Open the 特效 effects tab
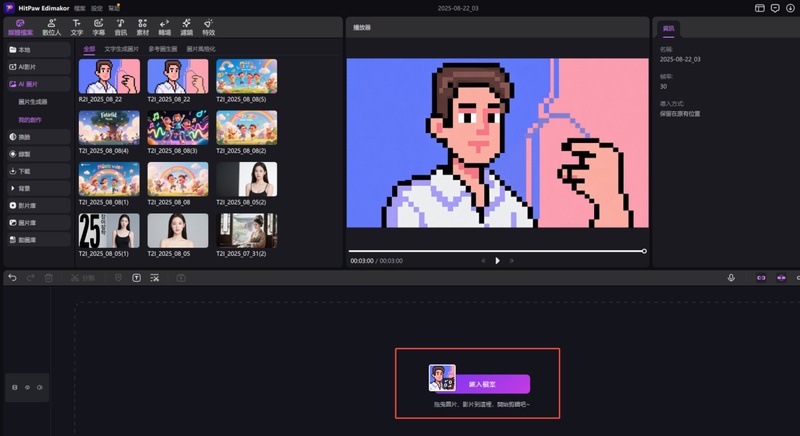 tap(208, 28)
